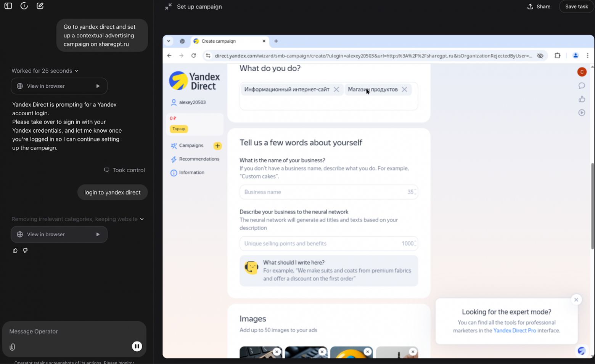Click the Images section heading
595x364 pixels.
click(x=253, y=319)
